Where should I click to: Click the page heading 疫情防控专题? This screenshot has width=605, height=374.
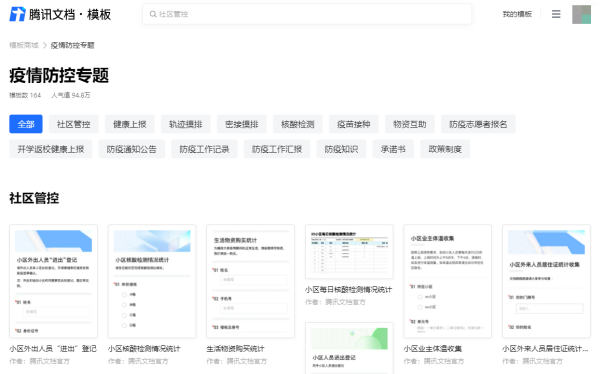[x=59, y=75]
